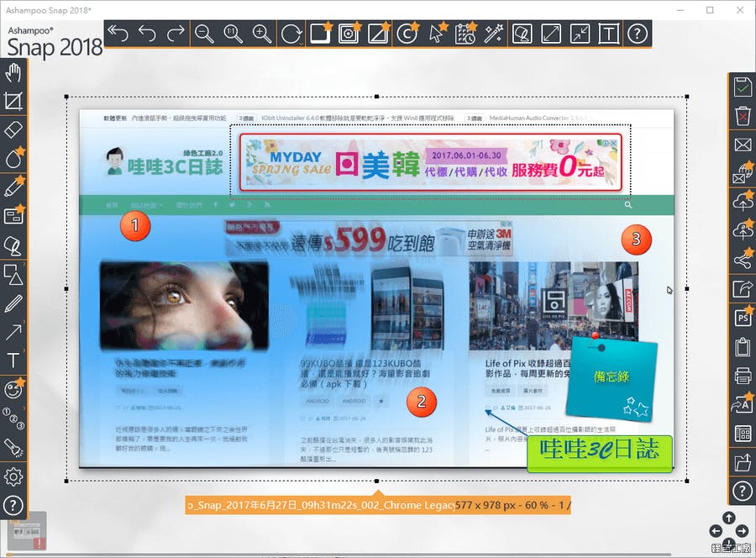Redo the last undone action
The width and height of the screenshot is (756, 558).
[176, 34]
